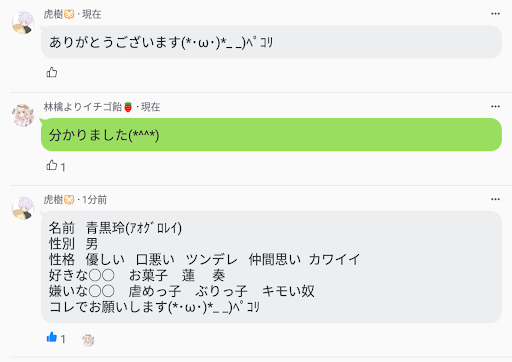Click strawberry emoji beside 林檎よりイチゴ飴
The width and height of the screenshot is (512, 362).
click(128, 107)
